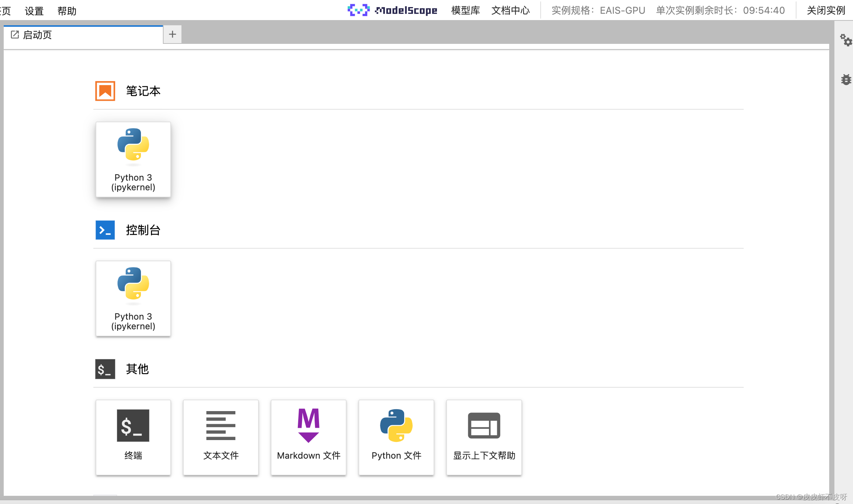Screen dimensions: 853x504
Task: Click the remaining time 09:54:40
Action: point(764,10)
